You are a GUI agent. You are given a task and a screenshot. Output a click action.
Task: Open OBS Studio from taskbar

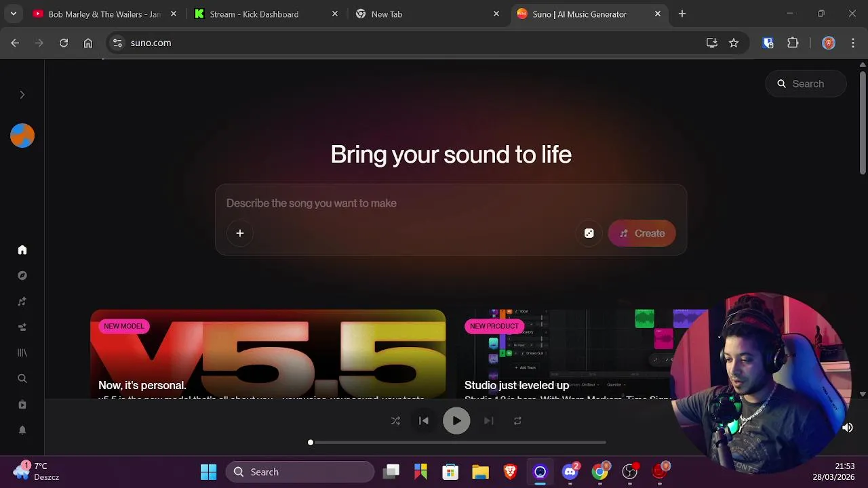(x=630, y=472)
